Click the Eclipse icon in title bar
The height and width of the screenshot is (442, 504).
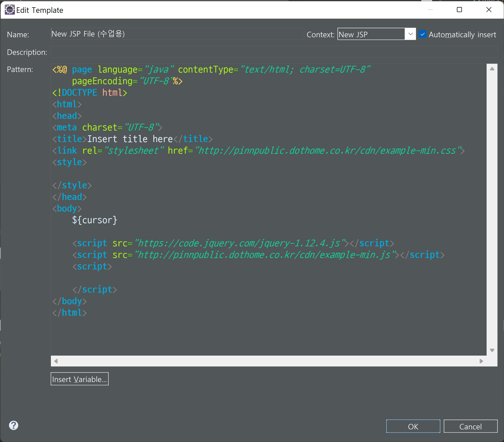tap(10, 10)
